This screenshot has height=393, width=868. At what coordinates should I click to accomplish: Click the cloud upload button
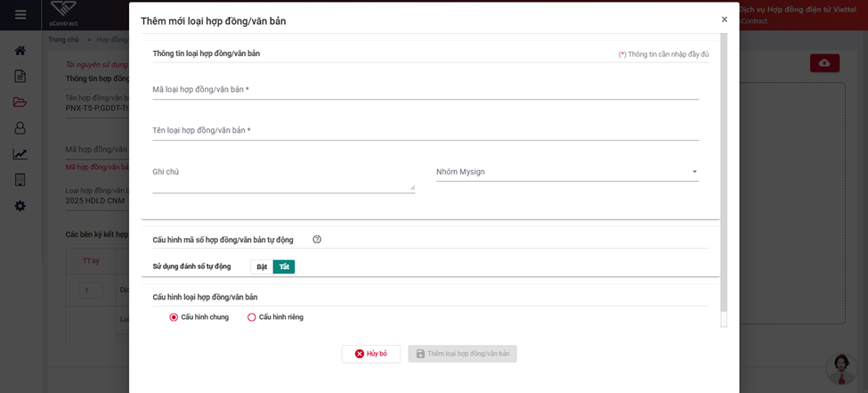pos(824,63)
